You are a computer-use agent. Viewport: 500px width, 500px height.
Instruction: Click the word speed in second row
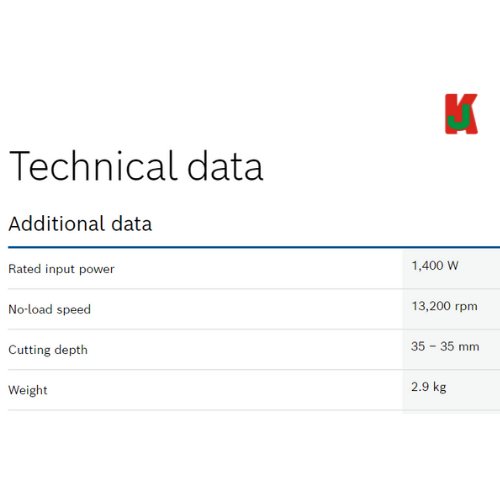[x=74, y=310]
